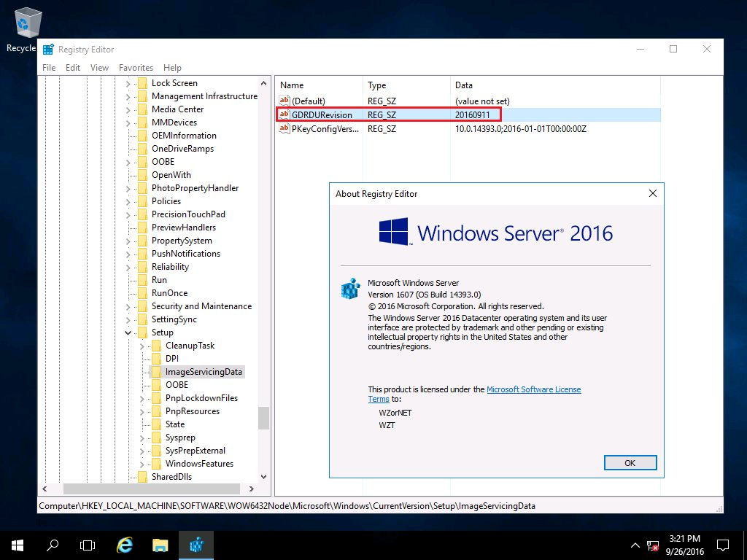Click the Run folder icon

tap(142, 280)
